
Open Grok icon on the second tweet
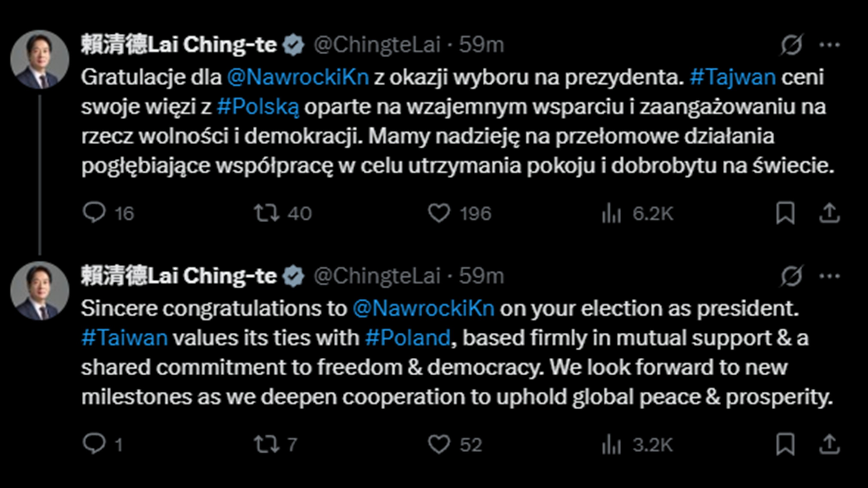[x=791, y=276]
